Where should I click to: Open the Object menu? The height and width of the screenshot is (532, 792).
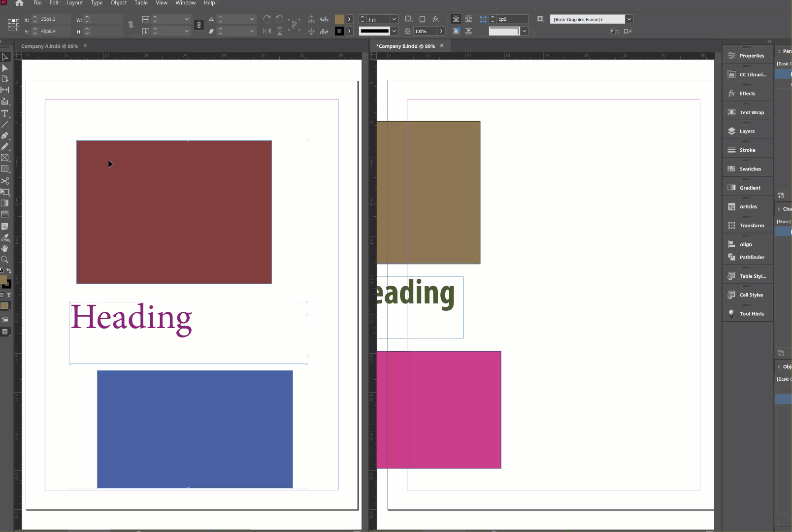point(118,3)
